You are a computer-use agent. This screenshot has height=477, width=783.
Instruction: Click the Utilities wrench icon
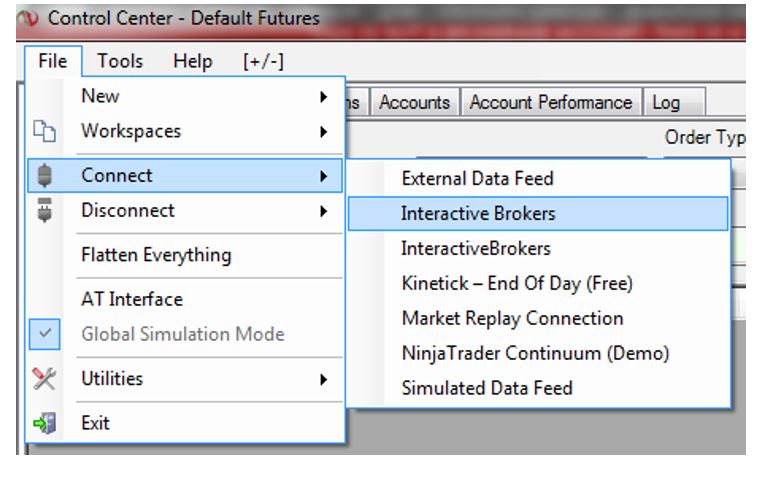tap(44, 379)
